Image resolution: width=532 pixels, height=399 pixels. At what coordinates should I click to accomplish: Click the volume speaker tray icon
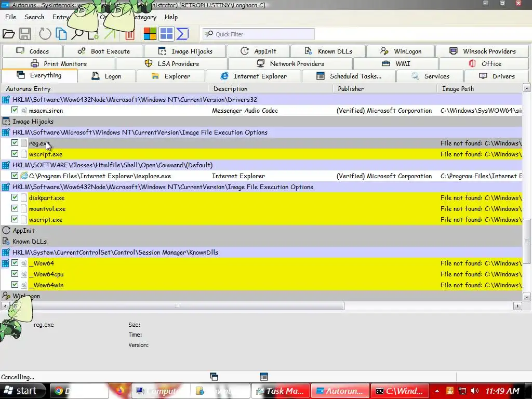click(x=475, y=391)
